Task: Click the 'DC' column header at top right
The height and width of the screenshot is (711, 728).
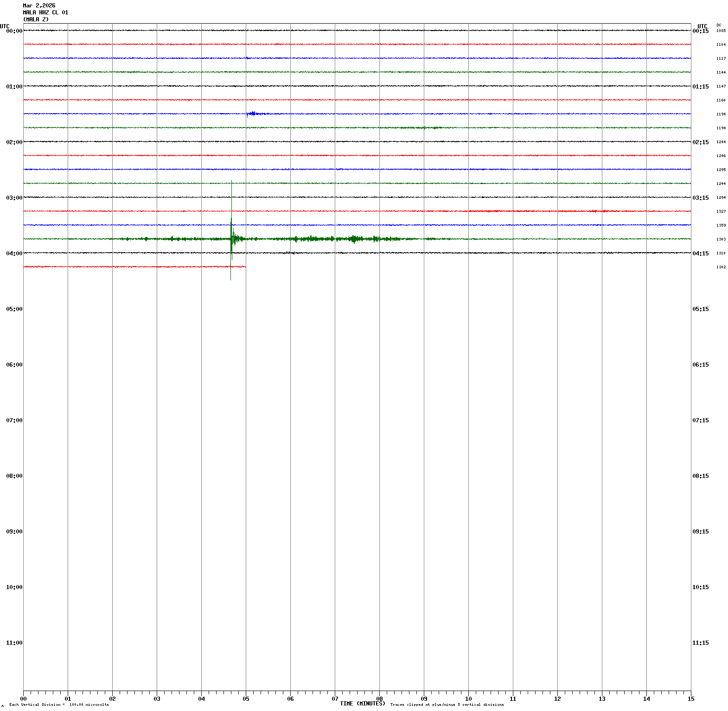Action: pos(719,25)
